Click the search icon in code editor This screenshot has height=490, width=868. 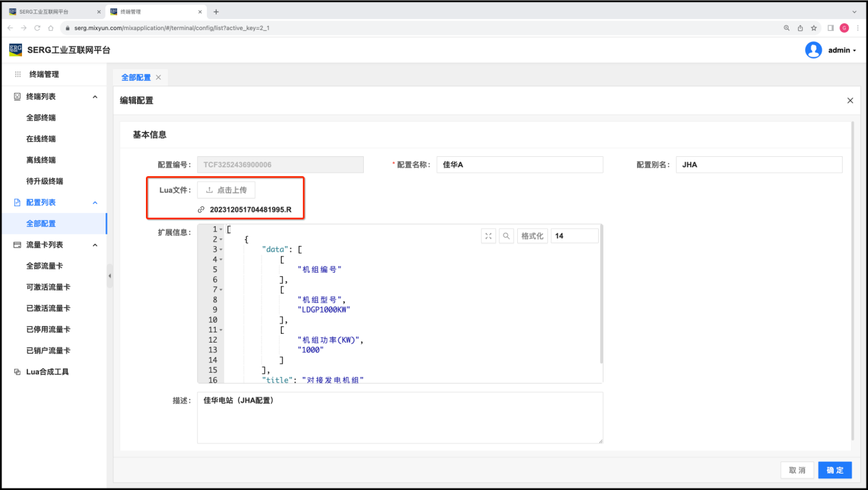[x=506, y=236]
